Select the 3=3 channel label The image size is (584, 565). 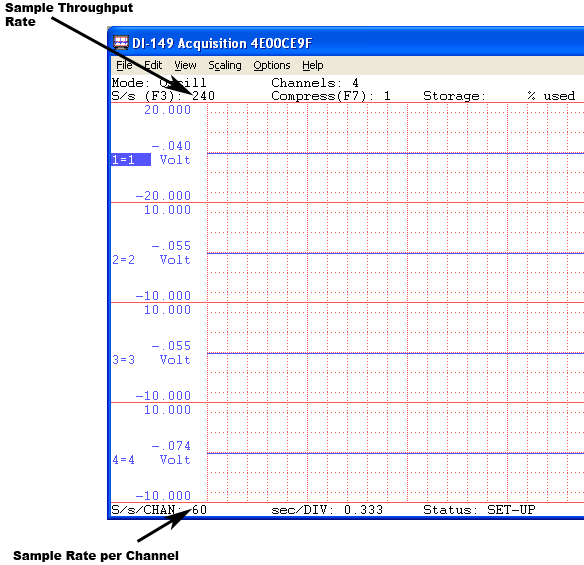(x=124, y=359)
